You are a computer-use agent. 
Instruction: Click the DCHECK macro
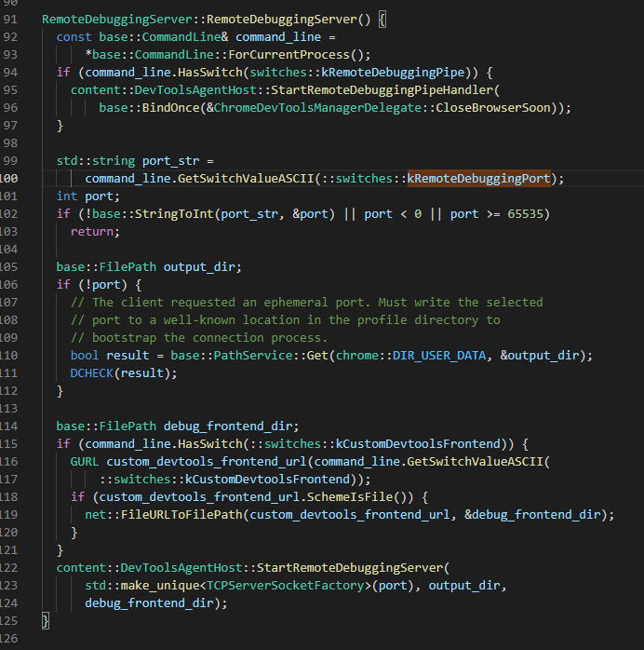[92, 373]
